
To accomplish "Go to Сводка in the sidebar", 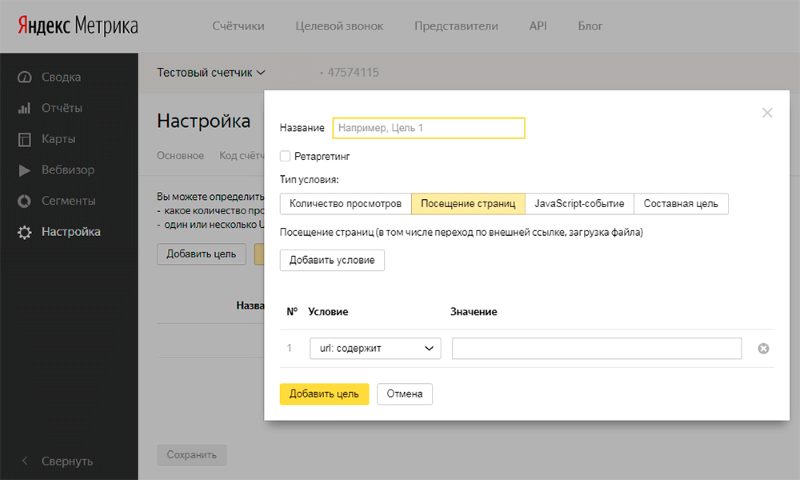I will [x=61, y=77].
